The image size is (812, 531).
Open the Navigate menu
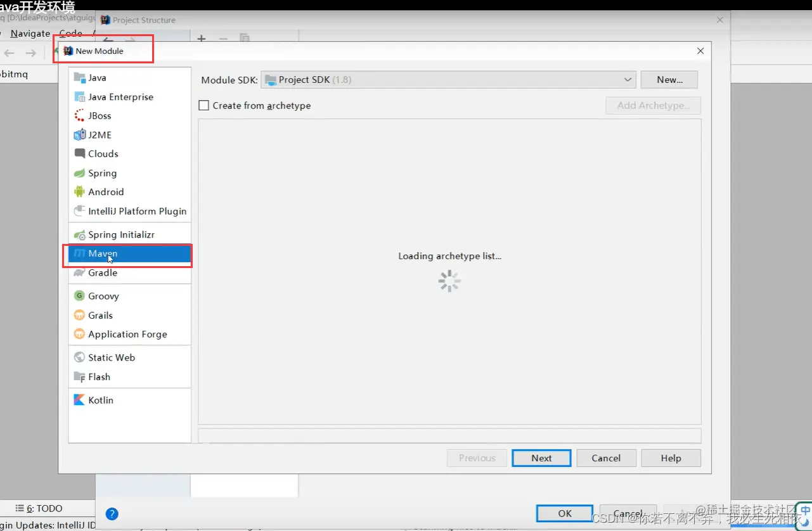pos(30,34)
